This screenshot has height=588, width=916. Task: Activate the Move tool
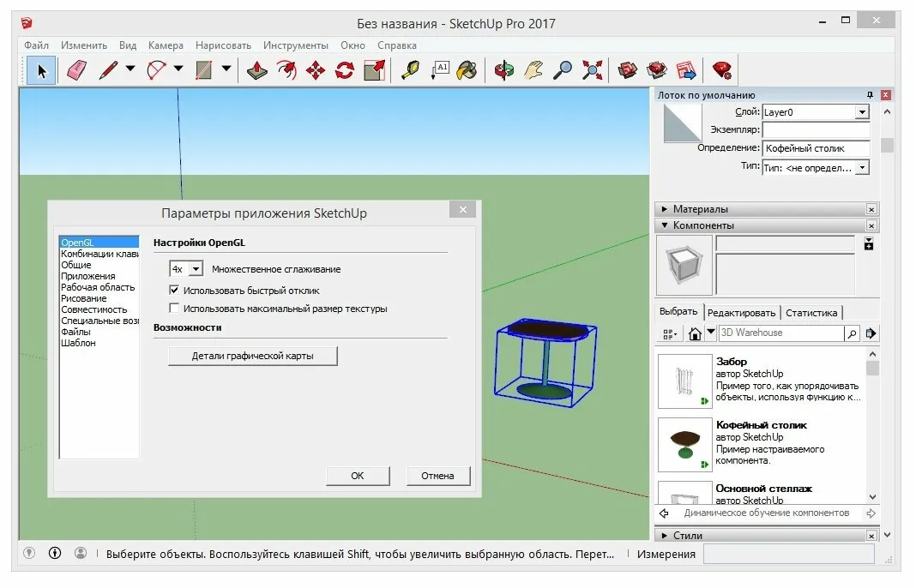[316, 69]
